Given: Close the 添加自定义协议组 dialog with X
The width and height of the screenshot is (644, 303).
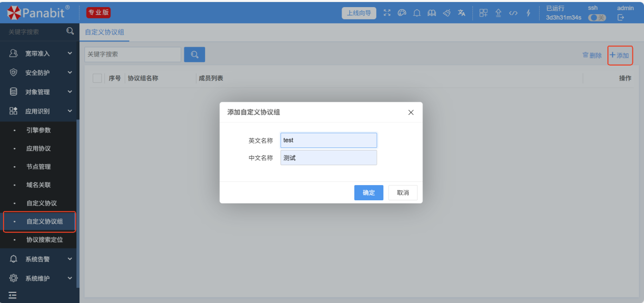Looking at the screenshot, I should (411, 112).
